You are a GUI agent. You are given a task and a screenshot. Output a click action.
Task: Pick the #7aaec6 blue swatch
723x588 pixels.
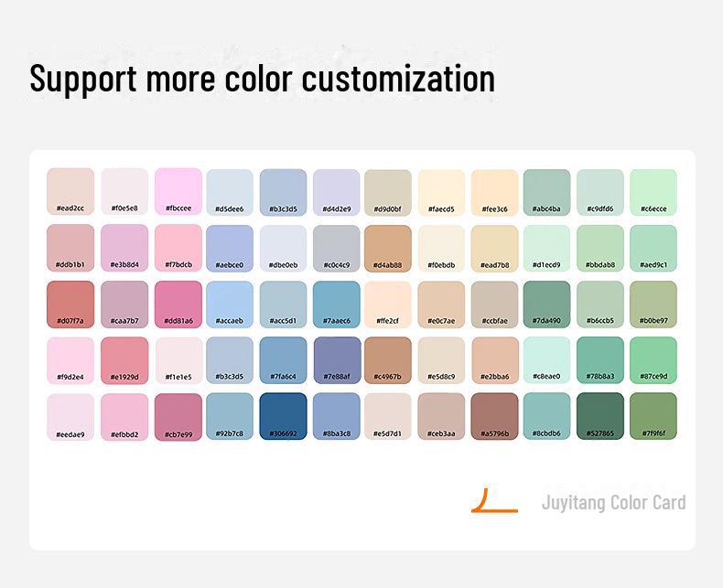[337, 304]
